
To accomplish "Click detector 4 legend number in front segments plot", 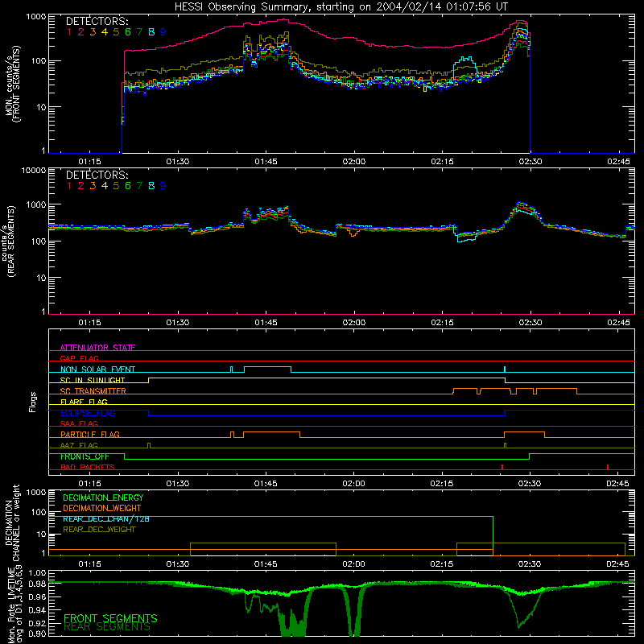I will [105, 32].
